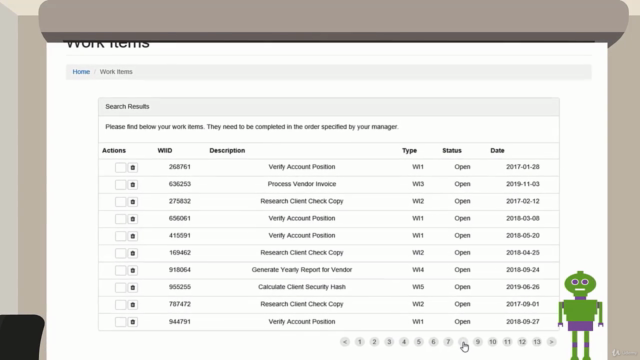The width and height of the screenshot is (640, 360).
Task: Go to previous page with < arrow
Action: coord(345,342)
